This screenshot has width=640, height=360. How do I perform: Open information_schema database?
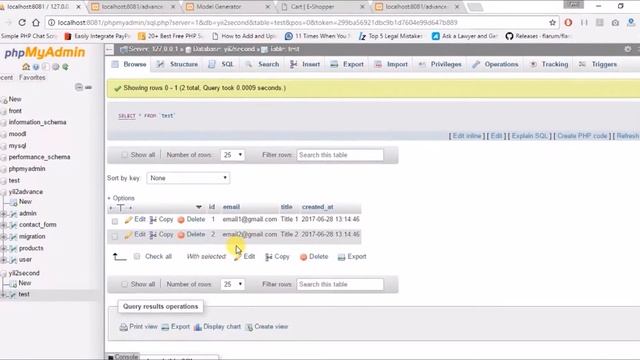[x=38, y=122]
